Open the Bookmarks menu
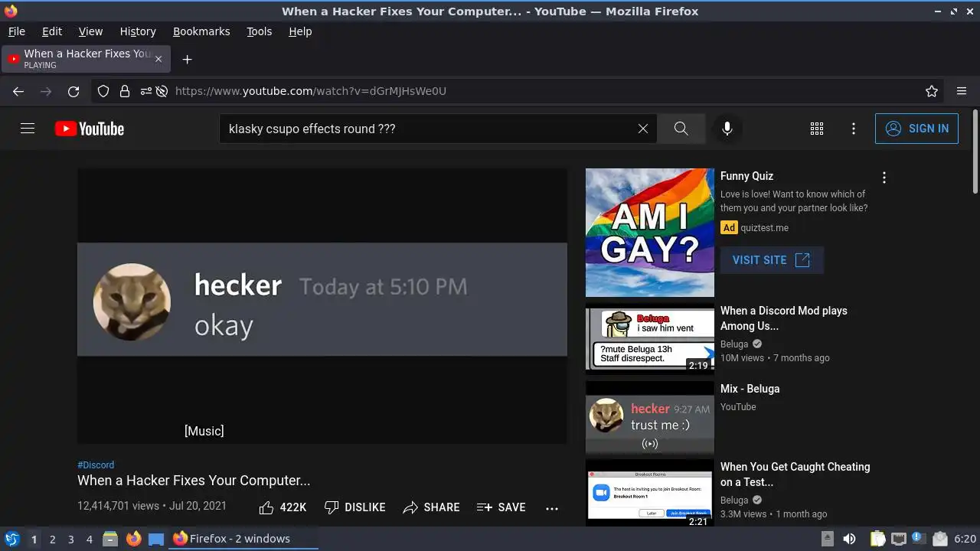 201,31
